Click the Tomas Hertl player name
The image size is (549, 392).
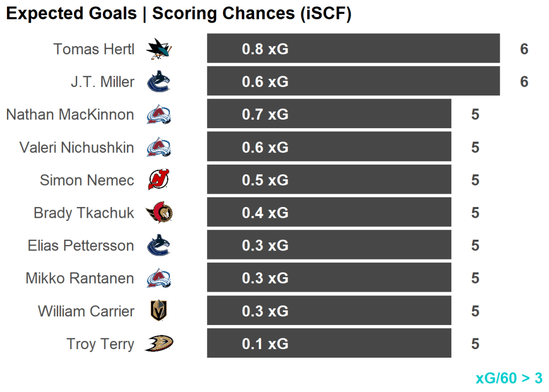(94, 49)
